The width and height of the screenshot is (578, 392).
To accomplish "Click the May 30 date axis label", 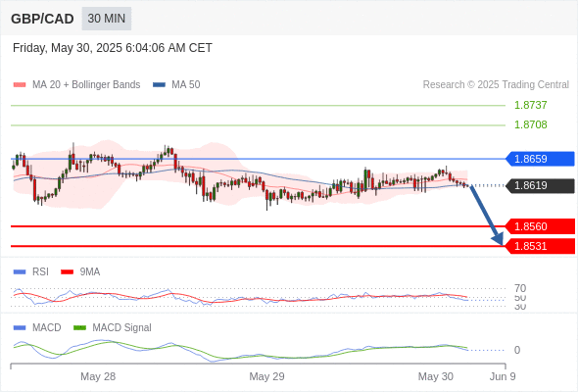I will [436, 376].
